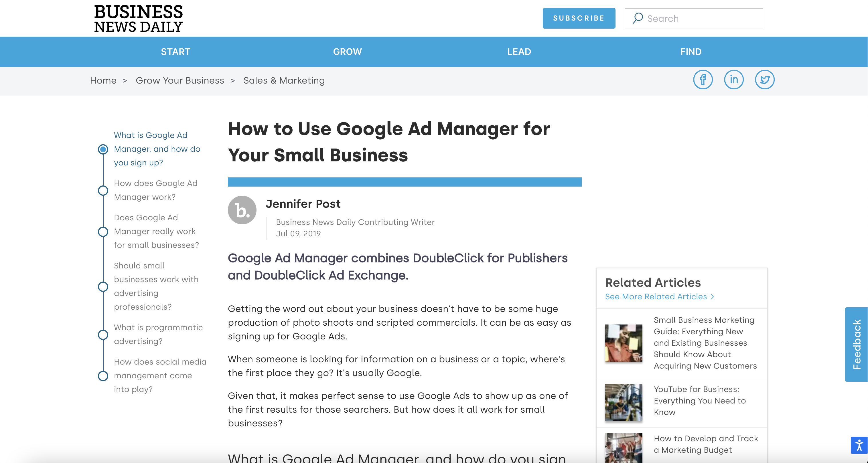Select 'advertising professionals' section marker circle
Screen dimensions: 868x463
[103, 287]
